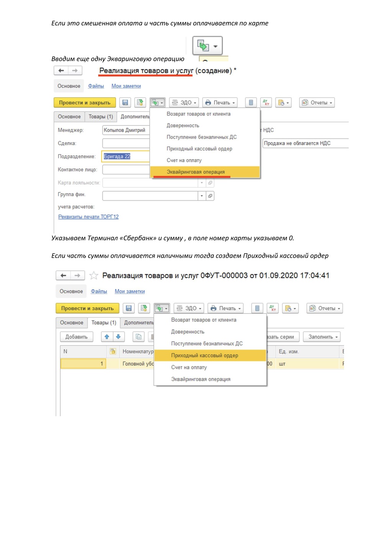Go forward in the creation form
392x555 pixels.
point(75,71)
